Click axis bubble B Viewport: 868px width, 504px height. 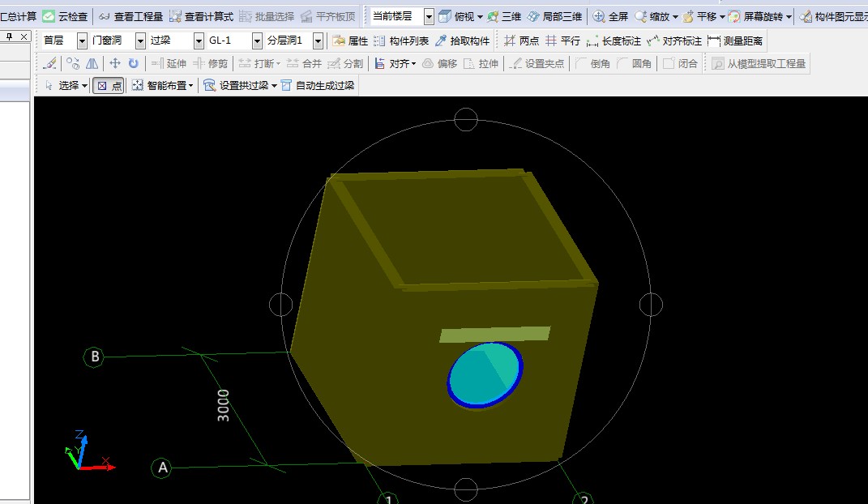tap(94, 357)
